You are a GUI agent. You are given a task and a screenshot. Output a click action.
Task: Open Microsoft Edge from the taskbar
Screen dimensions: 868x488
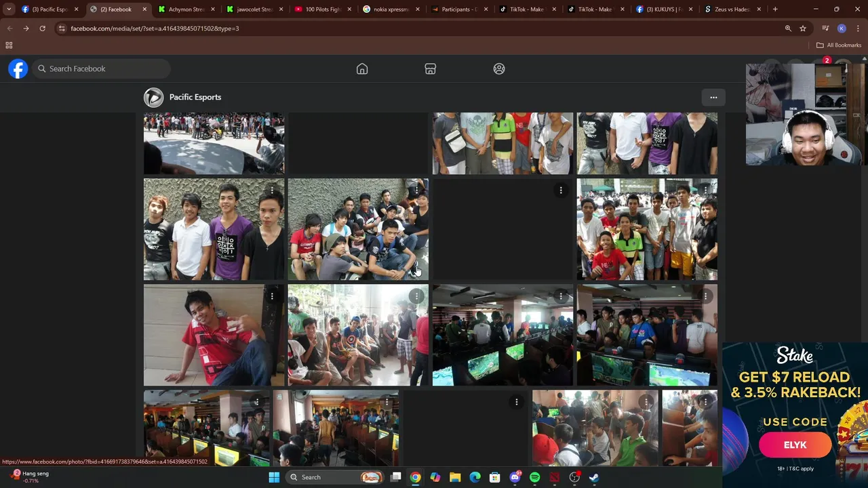(x=475, y=477)
